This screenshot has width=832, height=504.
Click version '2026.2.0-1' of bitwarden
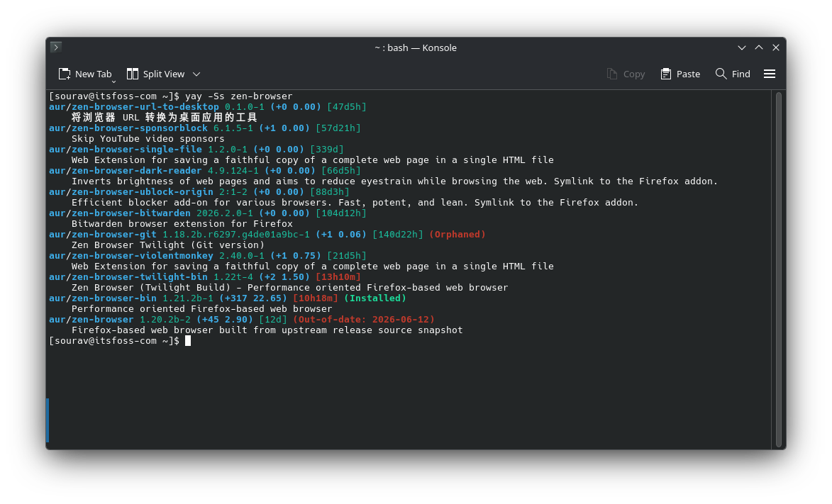224,213
